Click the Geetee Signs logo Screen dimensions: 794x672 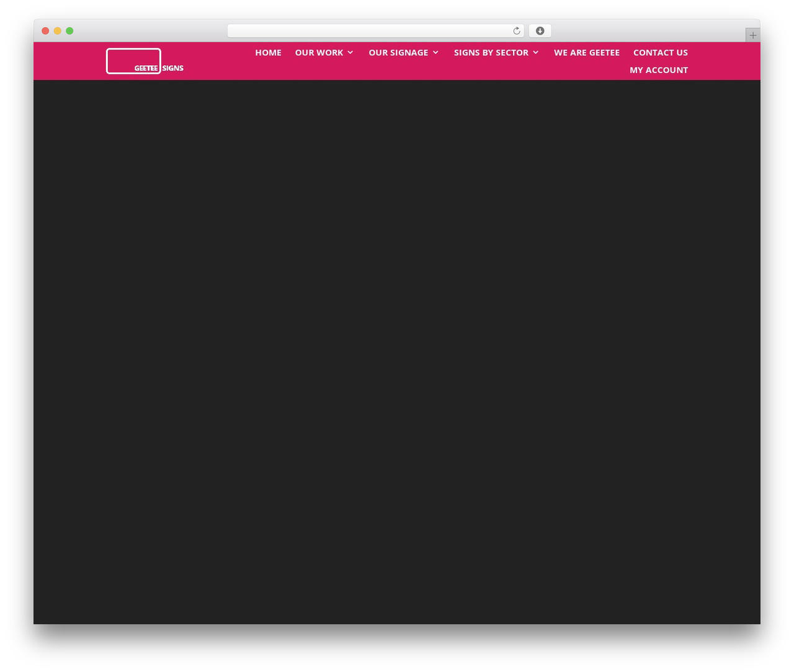pos(145,61)
